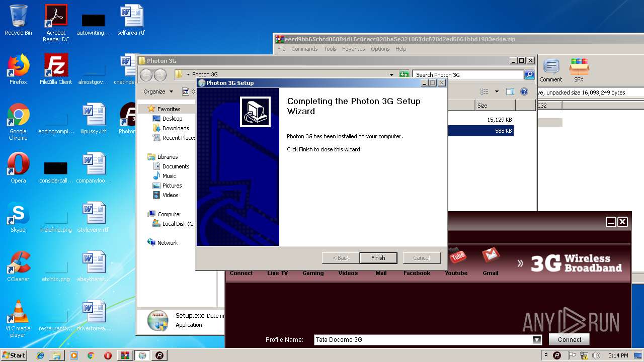
Task: Open FileZilla Client desktop shortcut
Action: pyautogui.click(x=56, y=69)
